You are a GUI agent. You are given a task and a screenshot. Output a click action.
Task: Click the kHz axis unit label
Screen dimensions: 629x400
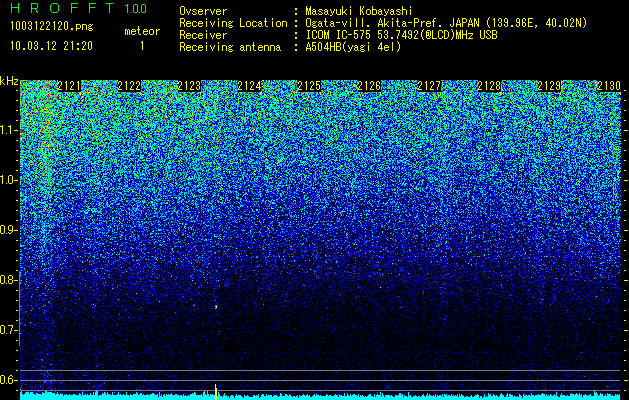click(x=9, y=81)
